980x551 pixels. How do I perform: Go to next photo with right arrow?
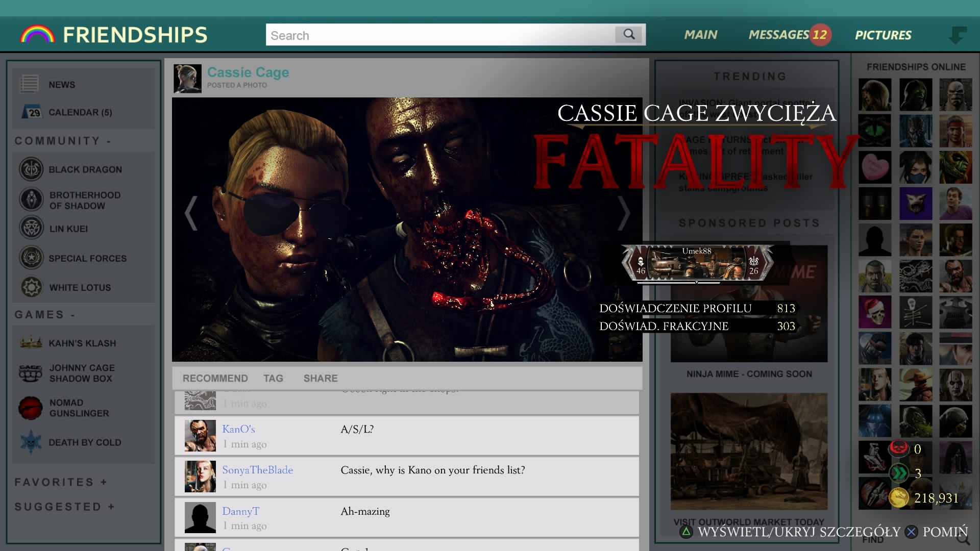[624, 213]
